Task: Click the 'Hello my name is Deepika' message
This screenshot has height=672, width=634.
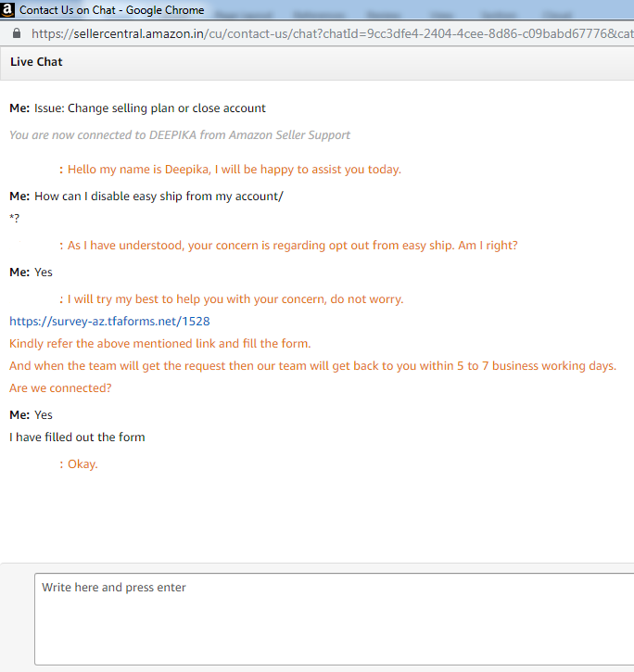Action: coord(235,170)
